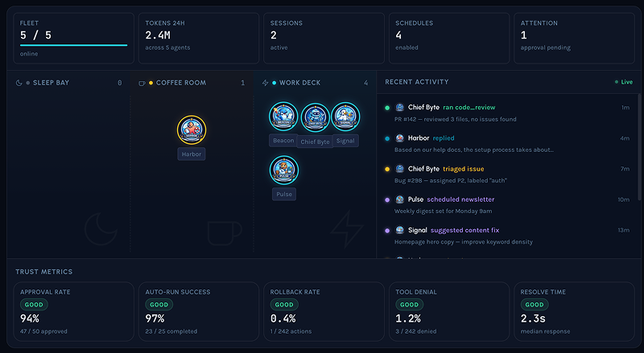Open Chief Byte avatar on Work Deck
Image resolution: width=644 pixels, height=353 pixels.
[x=315, y=117]
